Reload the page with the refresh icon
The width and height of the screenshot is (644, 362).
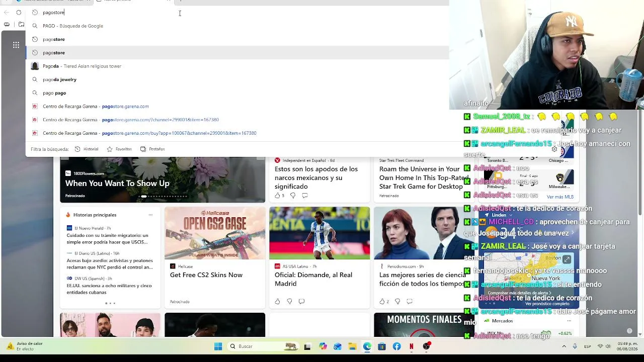pos(19,13)
